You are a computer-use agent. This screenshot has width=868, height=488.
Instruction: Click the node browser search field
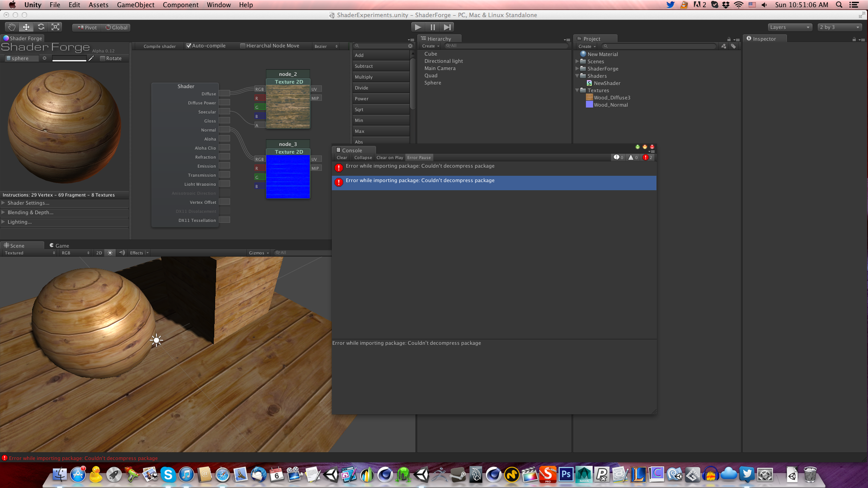pos(383,46)
